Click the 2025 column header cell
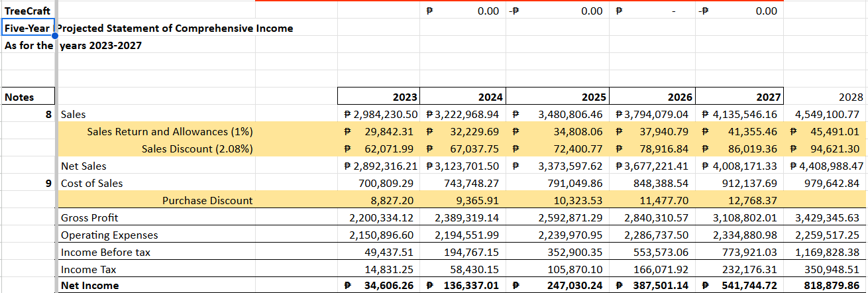The width and height of the screenshot is (868, 293). [558, 97]
